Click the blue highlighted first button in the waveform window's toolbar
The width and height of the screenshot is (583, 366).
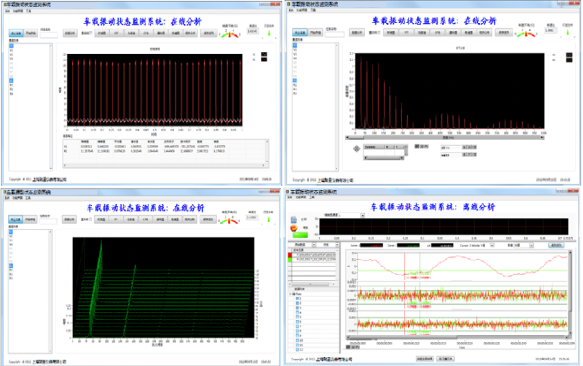coord(16,33)
